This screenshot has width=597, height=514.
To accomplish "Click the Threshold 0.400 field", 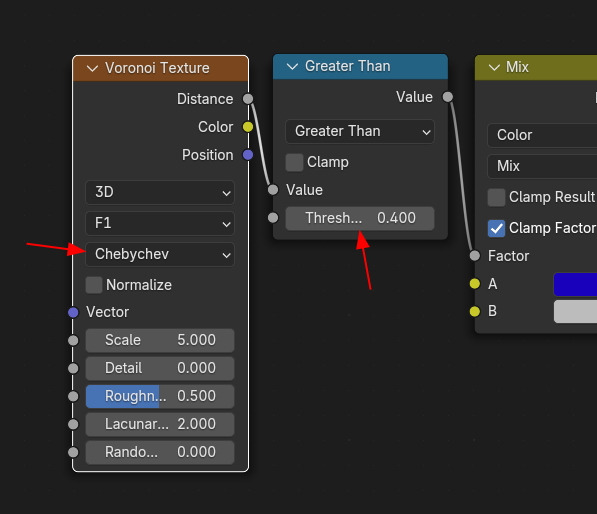I will 360,218.
